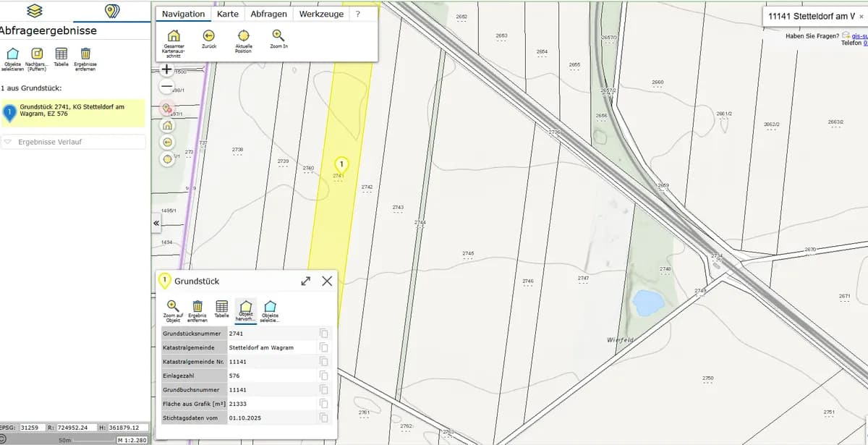Click parcel label 2745 on map
868x445 pixels.
pos(468,253)
